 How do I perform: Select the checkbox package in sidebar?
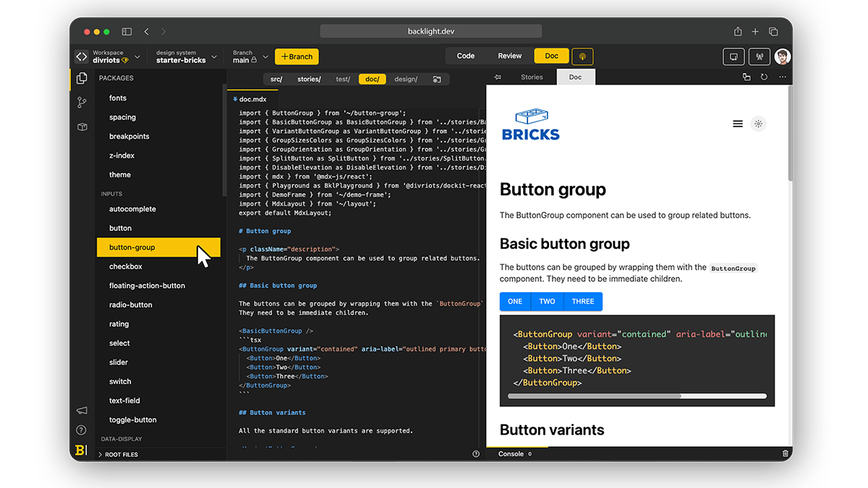coord(126,267)
